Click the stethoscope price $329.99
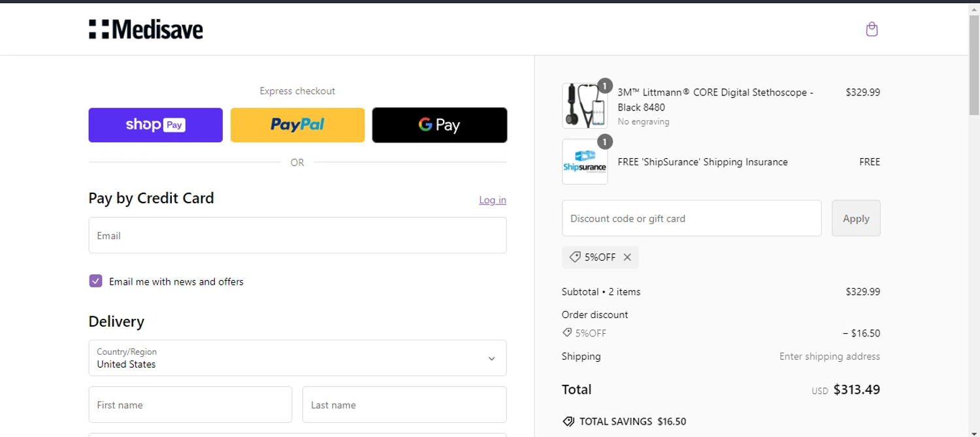 [862, 93]
